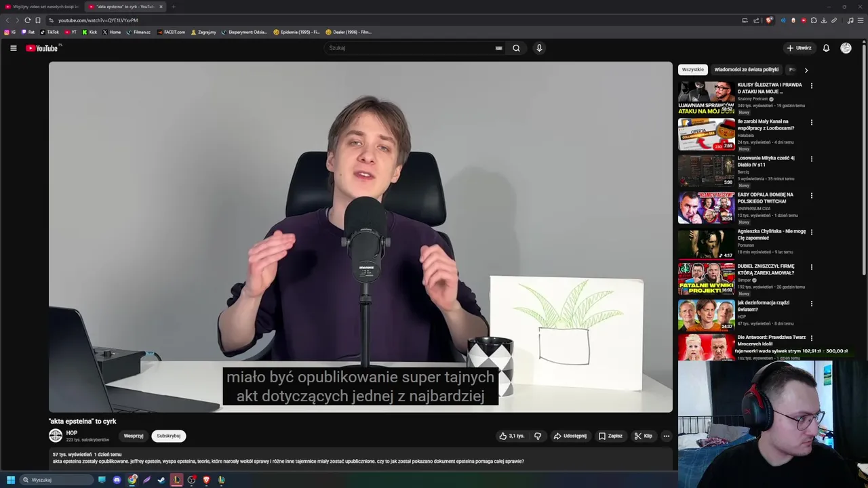Select the Wszystkie filter chip

pos(693,69)
